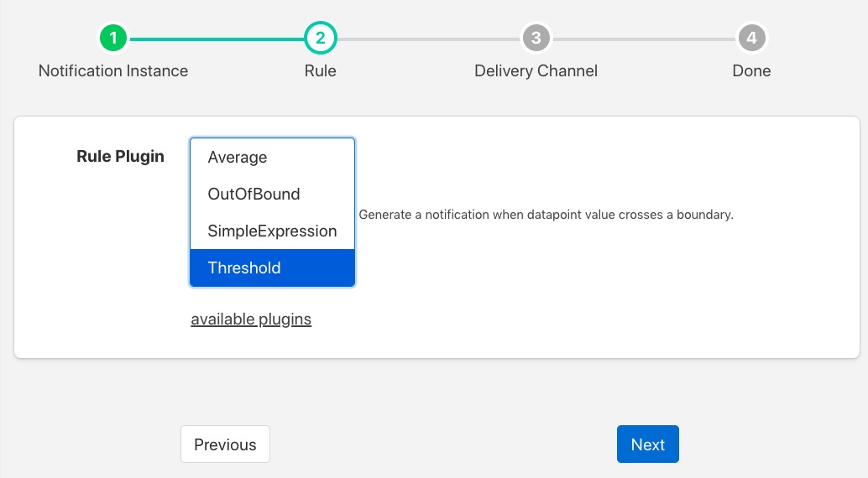The image size is (868, 478).
Task: Select SimpleExpression from the plugin list
Action: 272,231
